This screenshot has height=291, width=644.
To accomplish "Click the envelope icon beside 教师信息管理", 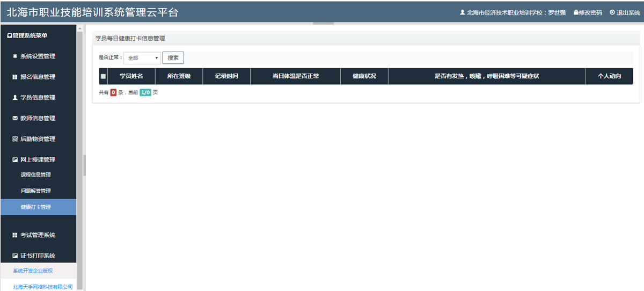I will (15, 119).
